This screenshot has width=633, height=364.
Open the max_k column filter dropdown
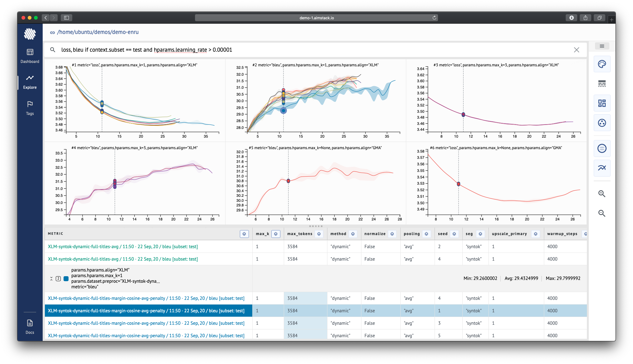tap(275, 234)
